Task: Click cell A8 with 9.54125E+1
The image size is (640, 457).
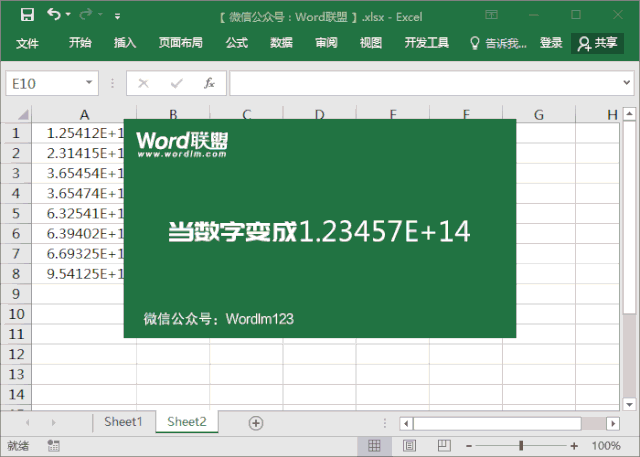Action: tap(78, 273)
